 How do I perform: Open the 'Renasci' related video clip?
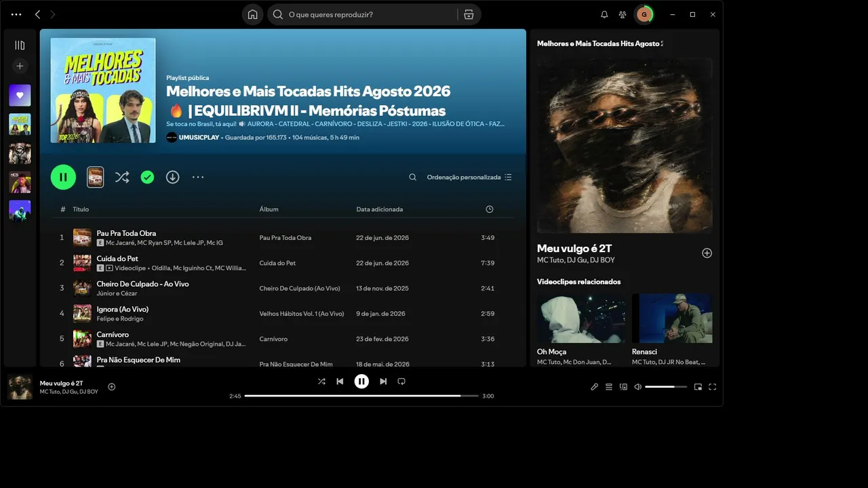(672, 319)
